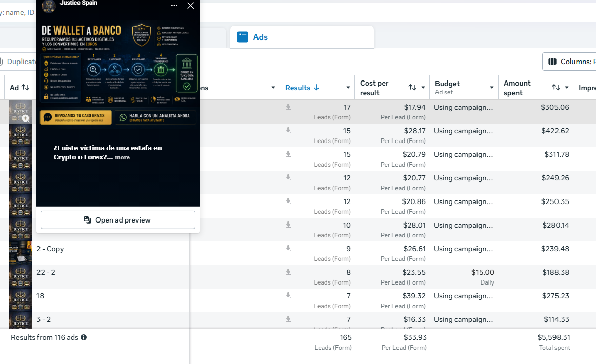Click the Duplicate toolbar button
The height and width of the screenshot is (364, 596).
click(18, 62)
